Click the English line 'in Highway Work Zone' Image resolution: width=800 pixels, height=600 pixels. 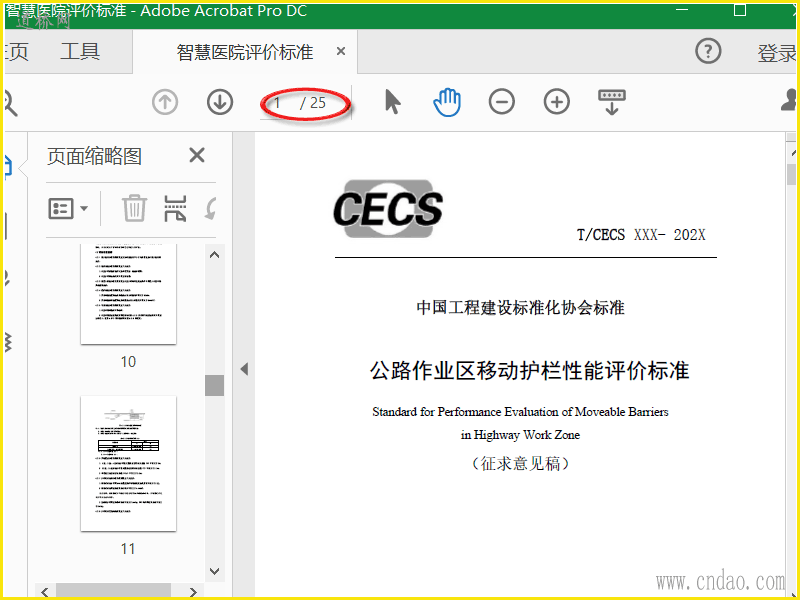[520, 435]
